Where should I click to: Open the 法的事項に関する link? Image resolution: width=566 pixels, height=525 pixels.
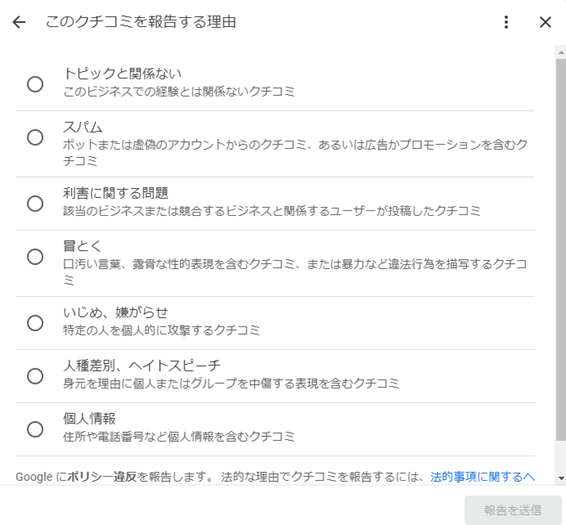(482, 477)
